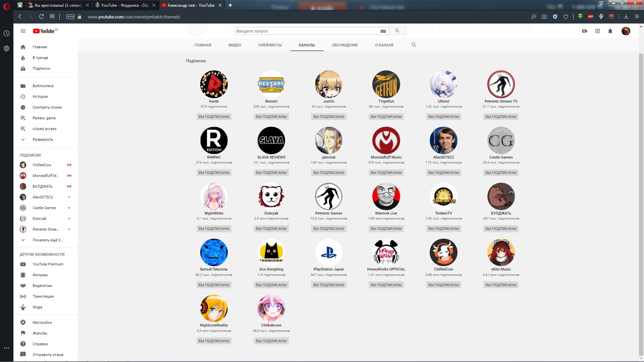The width and height of the screenshot is (644, 362).
Task: Open the hamburger guide menu
Action: click(23, 31)
